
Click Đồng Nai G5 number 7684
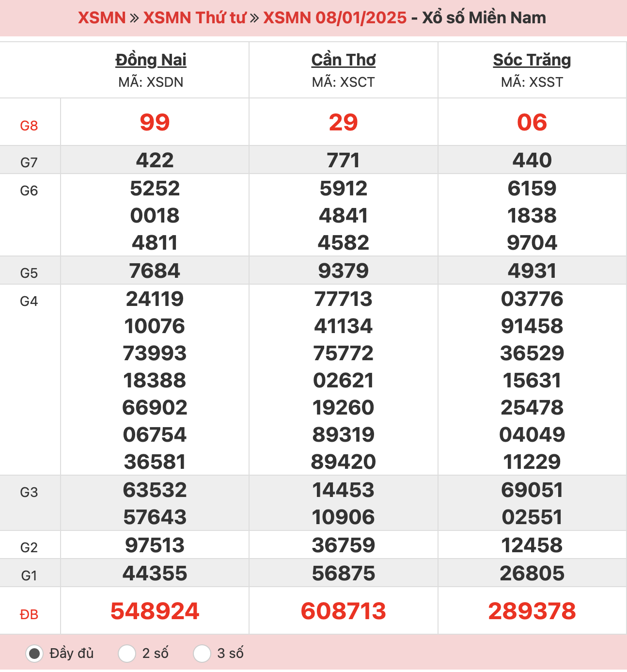155,271
